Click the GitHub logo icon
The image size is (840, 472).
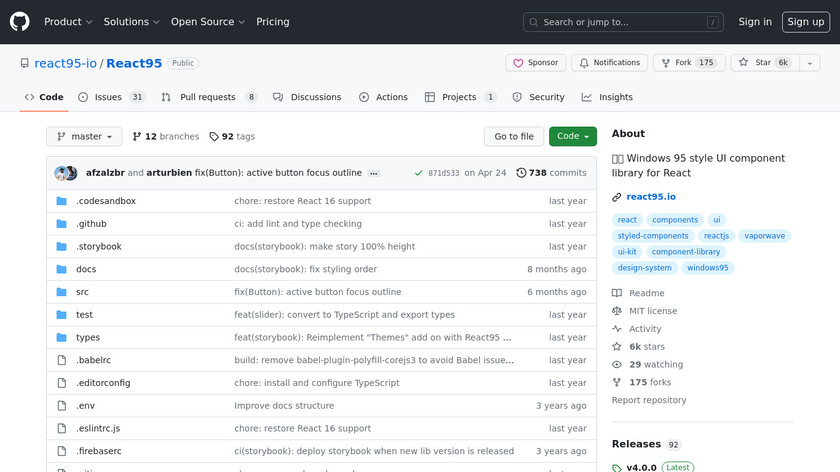click(x=20, y=22)
